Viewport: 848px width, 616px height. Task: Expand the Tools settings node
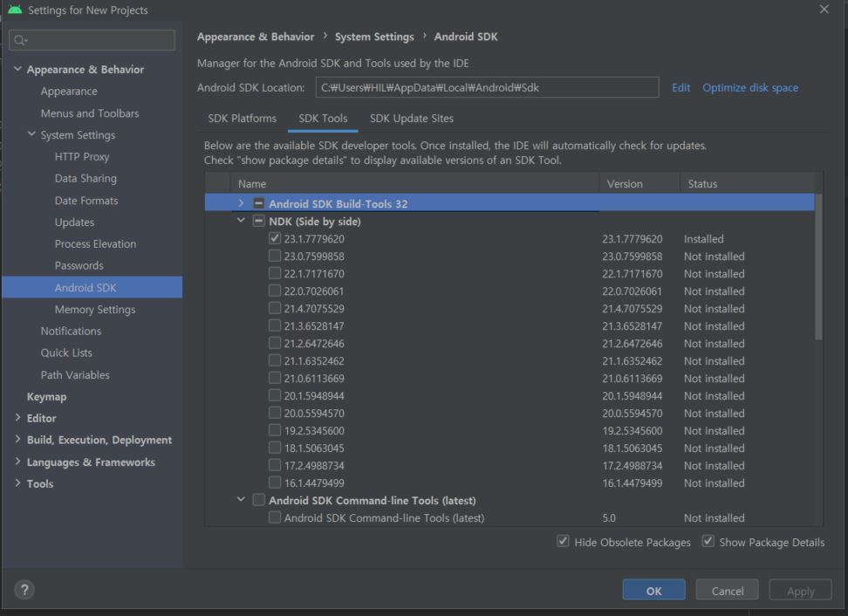point(17,483)
